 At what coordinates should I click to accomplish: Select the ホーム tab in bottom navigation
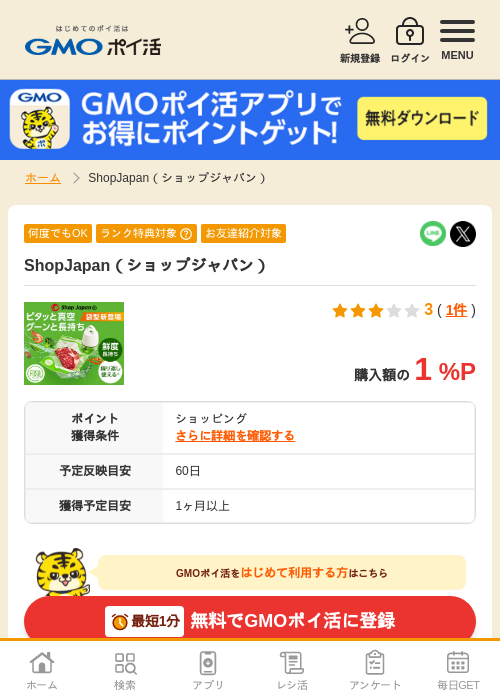(x=42, y=671)
